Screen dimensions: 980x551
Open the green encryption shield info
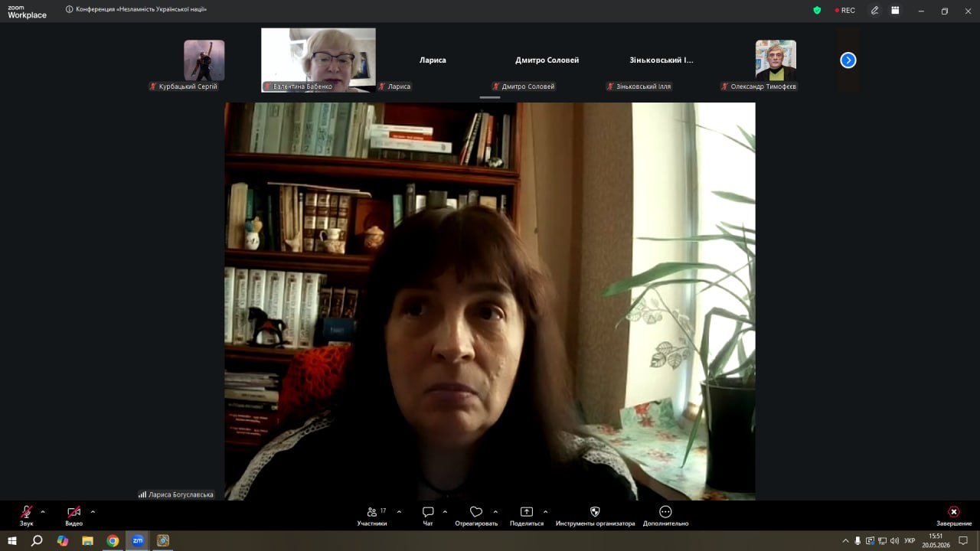[817, 11]
